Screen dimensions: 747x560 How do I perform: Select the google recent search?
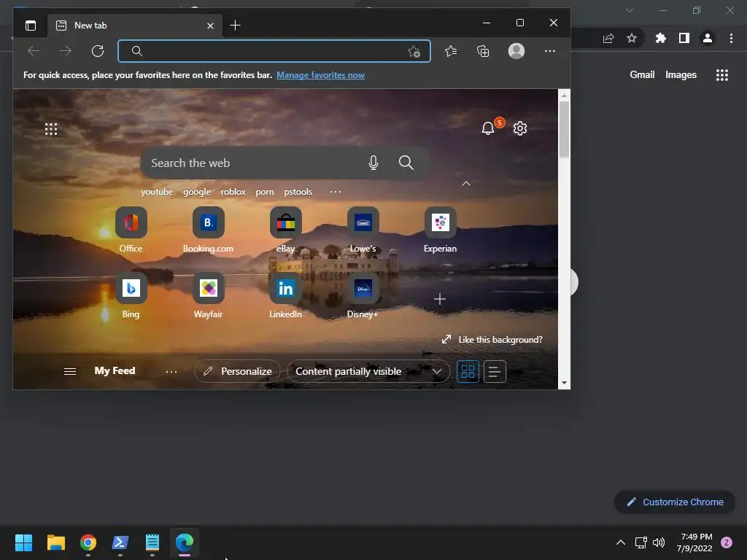(x=197, y=192)
